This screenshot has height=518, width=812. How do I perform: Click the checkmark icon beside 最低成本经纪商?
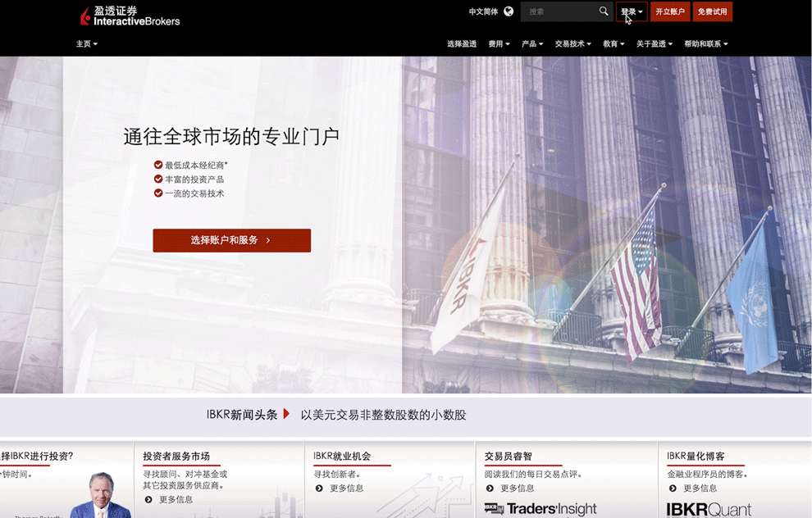tap(158, 165)
